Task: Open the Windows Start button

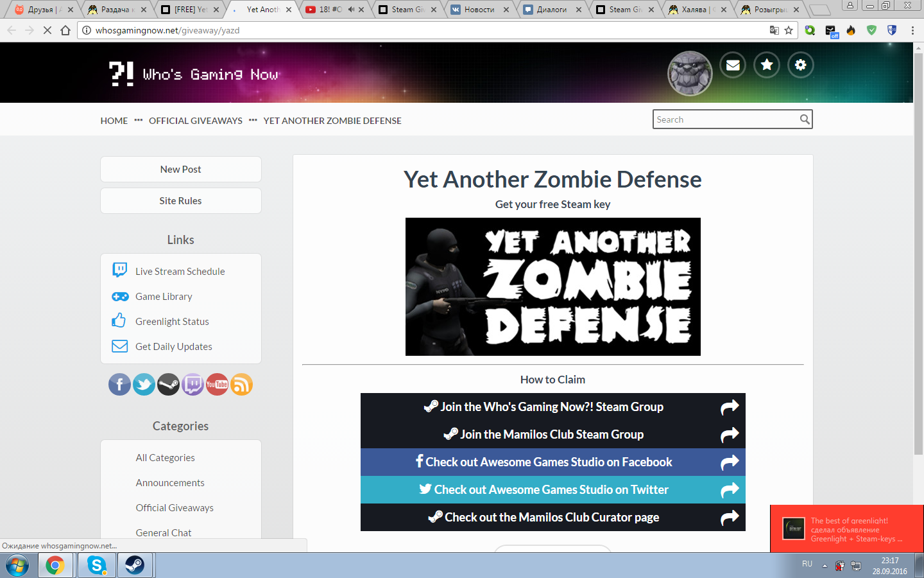Action: (x=17, y=565)
